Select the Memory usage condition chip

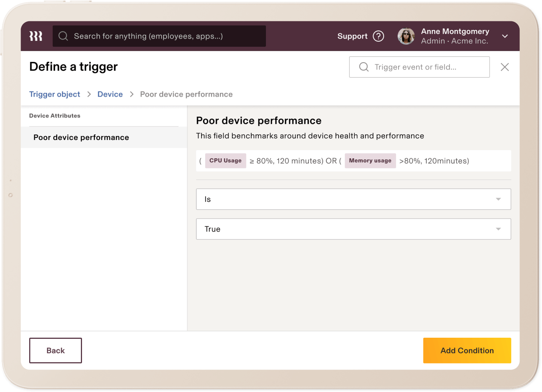tap(370, 161)
